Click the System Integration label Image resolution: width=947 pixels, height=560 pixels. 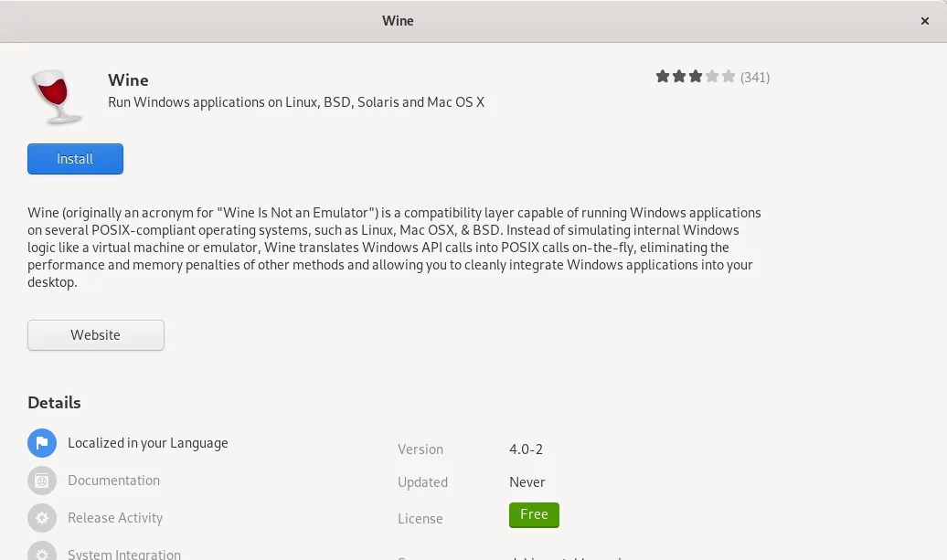coord(123,554)
